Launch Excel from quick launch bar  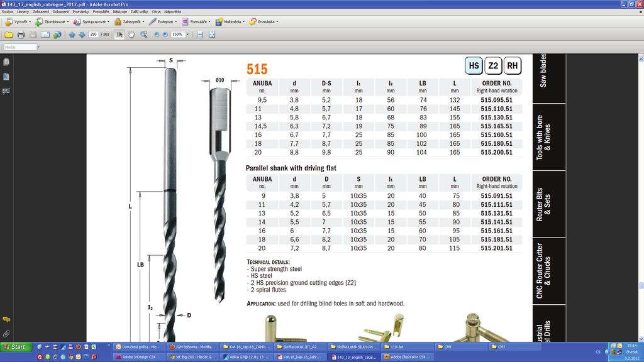[94, 347]
